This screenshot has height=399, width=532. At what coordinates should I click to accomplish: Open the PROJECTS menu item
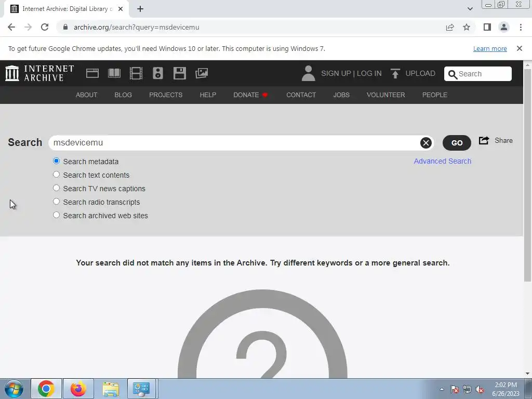pos(166,95)
